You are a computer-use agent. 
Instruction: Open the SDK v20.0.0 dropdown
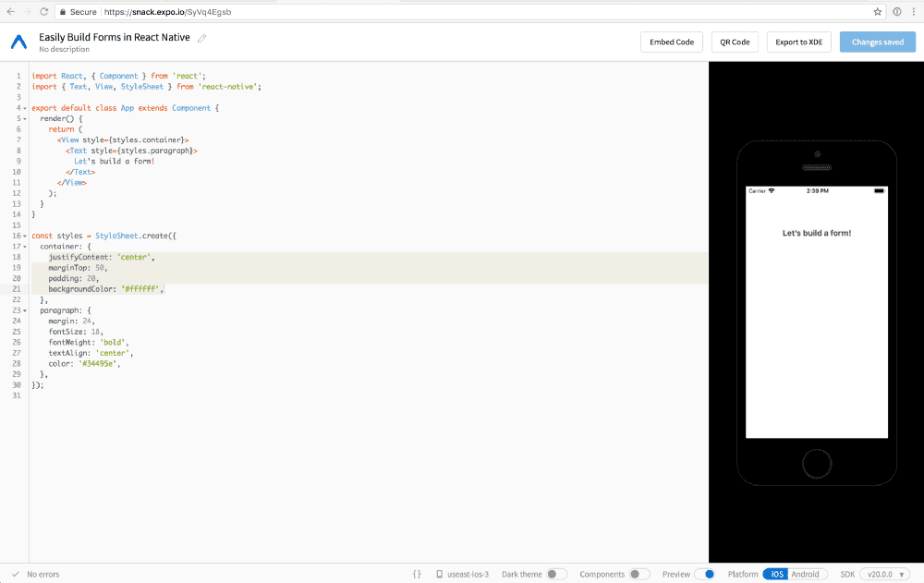885,574
